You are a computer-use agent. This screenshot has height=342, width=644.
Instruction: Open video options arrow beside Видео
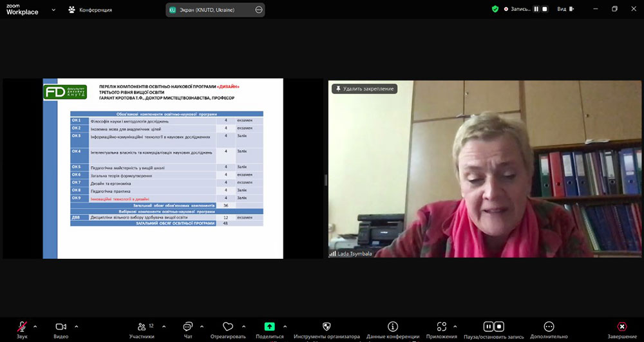77,327
